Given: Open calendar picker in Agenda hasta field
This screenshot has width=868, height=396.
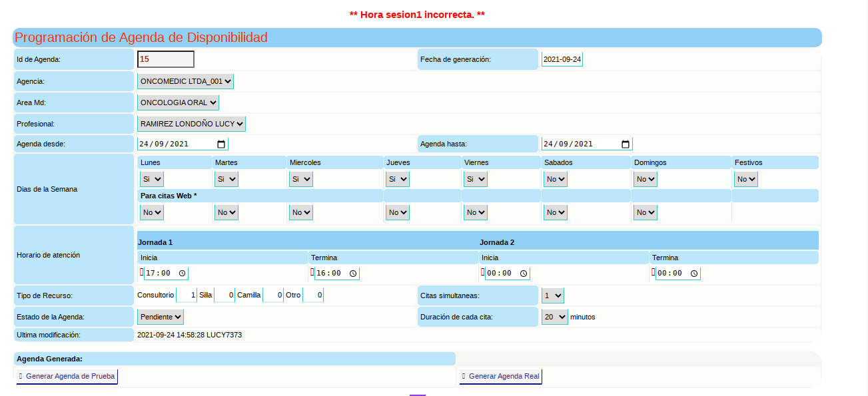Looking at the screenshot, I should tap(625, 144).
